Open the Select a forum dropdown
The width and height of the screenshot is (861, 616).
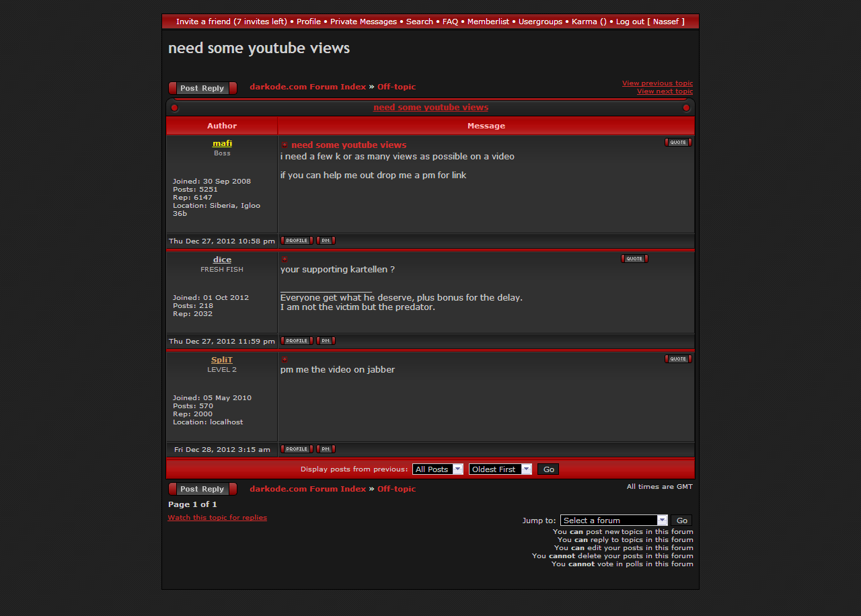613,521
